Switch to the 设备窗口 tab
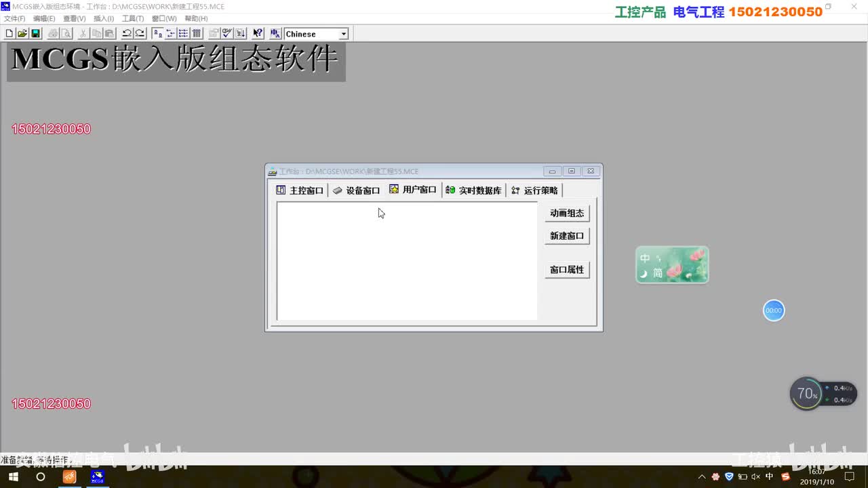868x488 pixels. [357, 190]
